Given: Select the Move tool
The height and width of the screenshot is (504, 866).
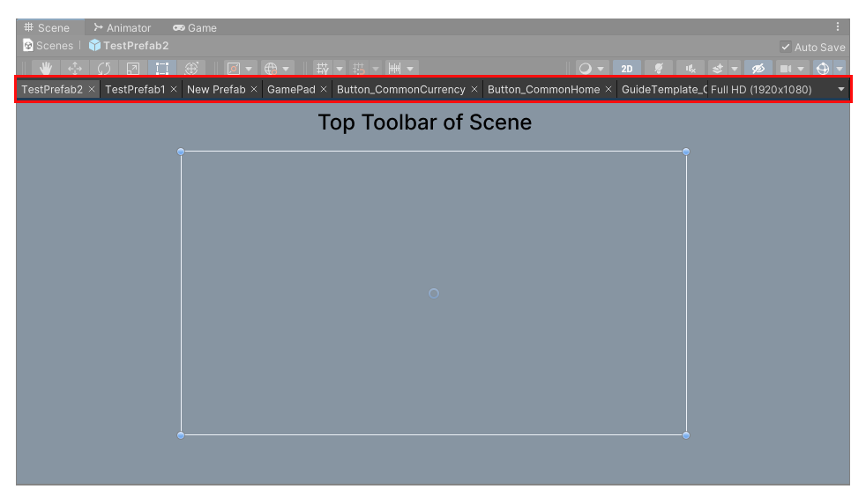Looking at the screenshot, I should pos(74,68).
